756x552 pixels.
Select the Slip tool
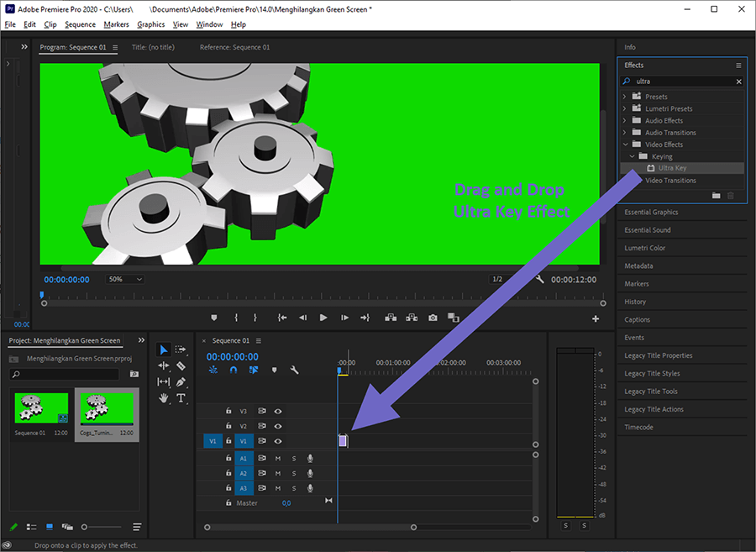pyautogui.click(x=164, y=381)
